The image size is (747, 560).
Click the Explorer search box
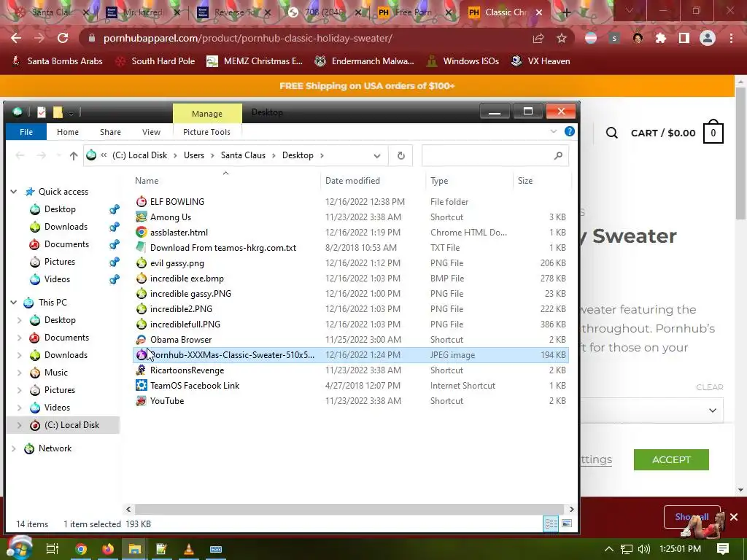pyautogui.click(x=495, y=156)
